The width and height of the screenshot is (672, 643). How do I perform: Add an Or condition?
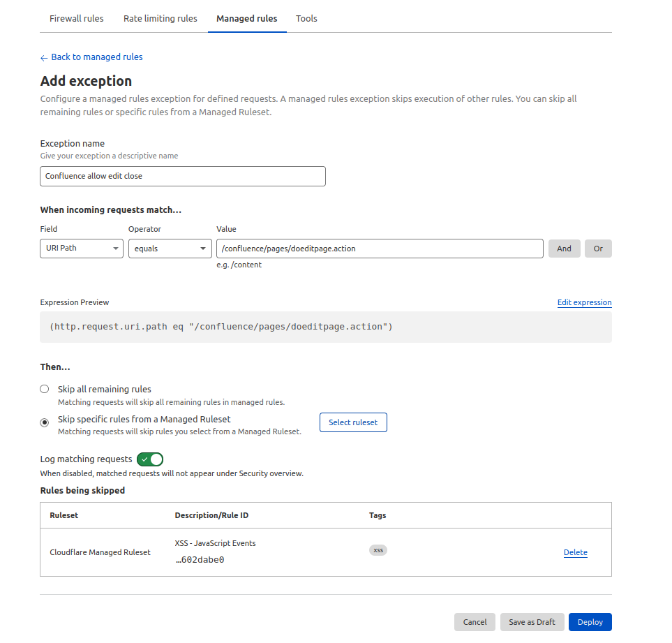(x=598, y=249)
